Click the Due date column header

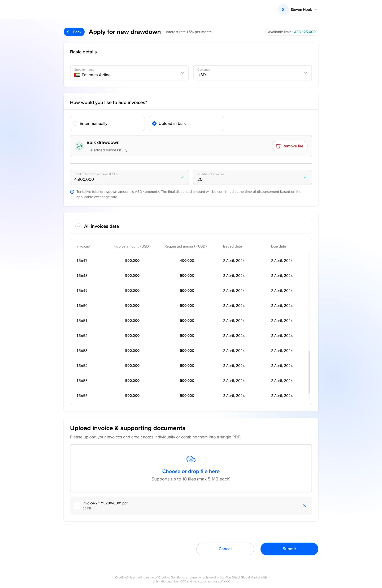279,246
